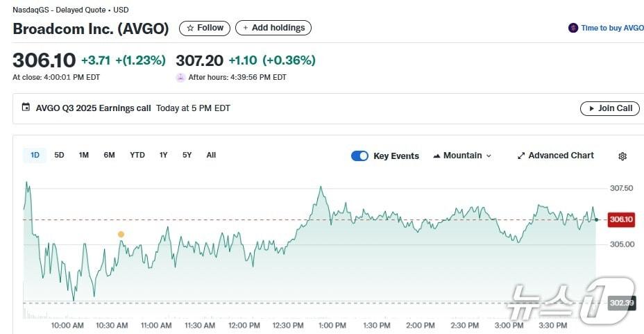
Task: Click the after hours moon icon
Action: click(180, 77)
